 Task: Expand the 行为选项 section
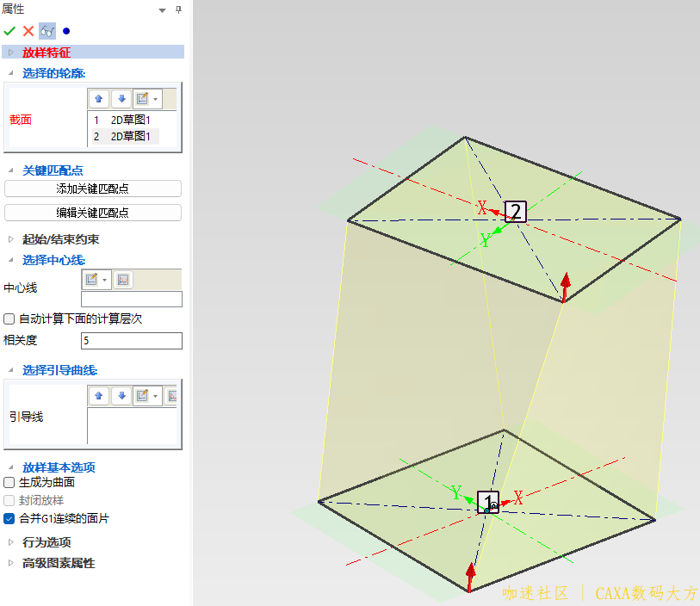pyautogui.click(x=11, y=542)
